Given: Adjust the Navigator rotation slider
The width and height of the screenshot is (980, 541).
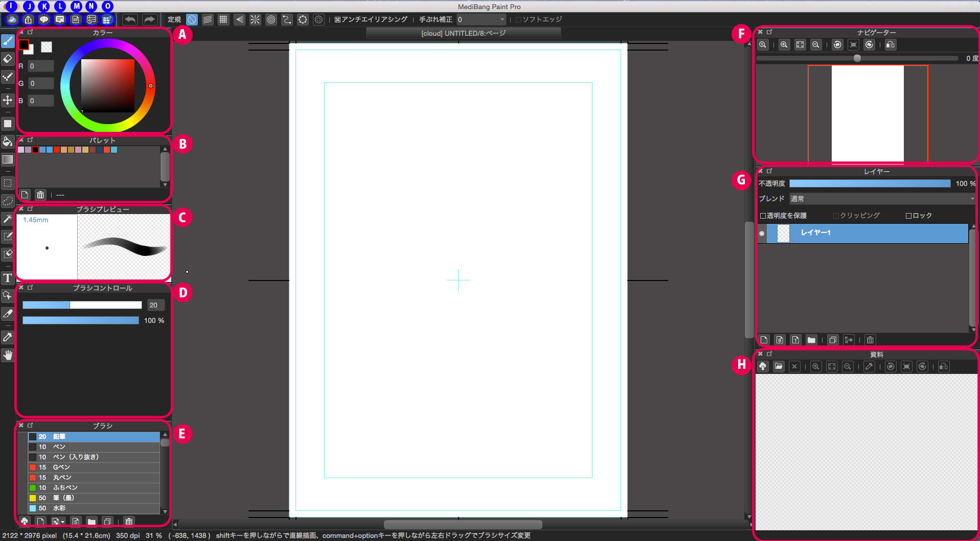Looking at the screenshot, I should [x=857, y=58].
